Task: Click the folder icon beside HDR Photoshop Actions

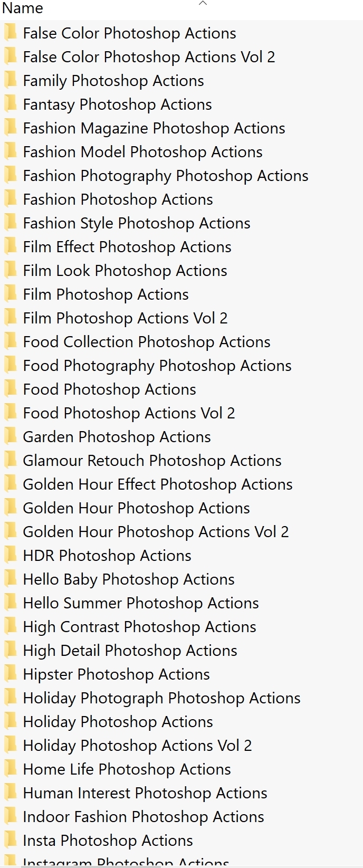Action: [10, 555]
